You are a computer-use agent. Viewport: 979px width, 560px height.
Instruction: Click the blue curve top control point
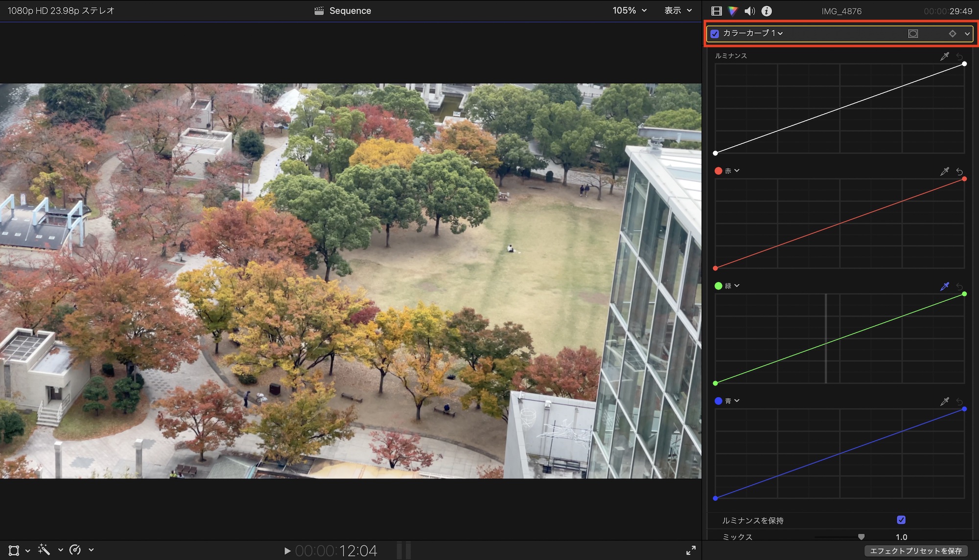[x=964, y=409]
